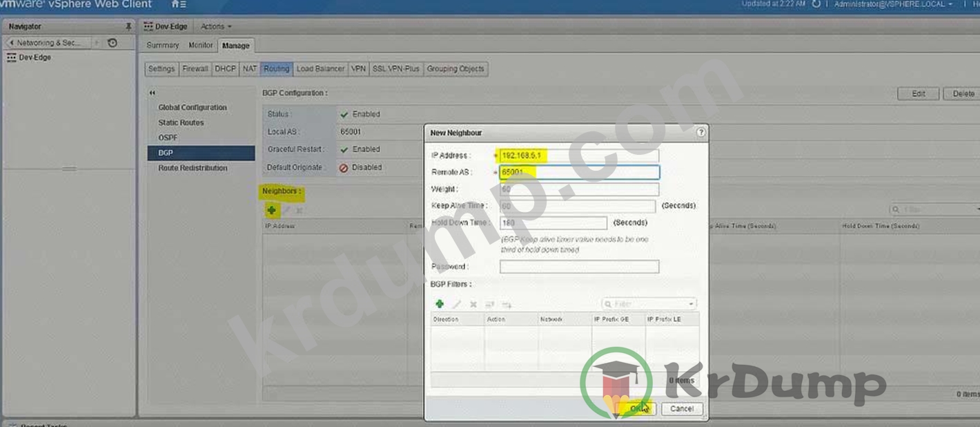Click the delete neighbor X icon

300,210
